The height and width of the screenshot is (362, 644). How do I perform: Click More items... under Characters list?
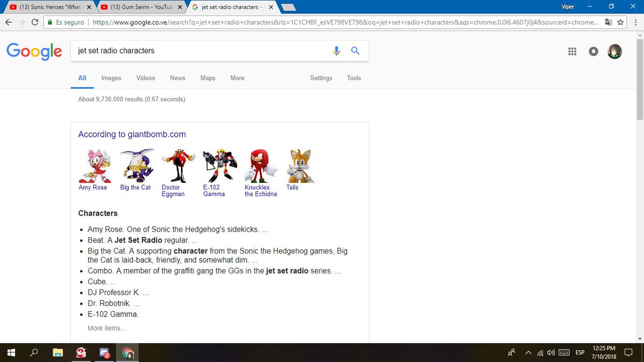[106, 328]
